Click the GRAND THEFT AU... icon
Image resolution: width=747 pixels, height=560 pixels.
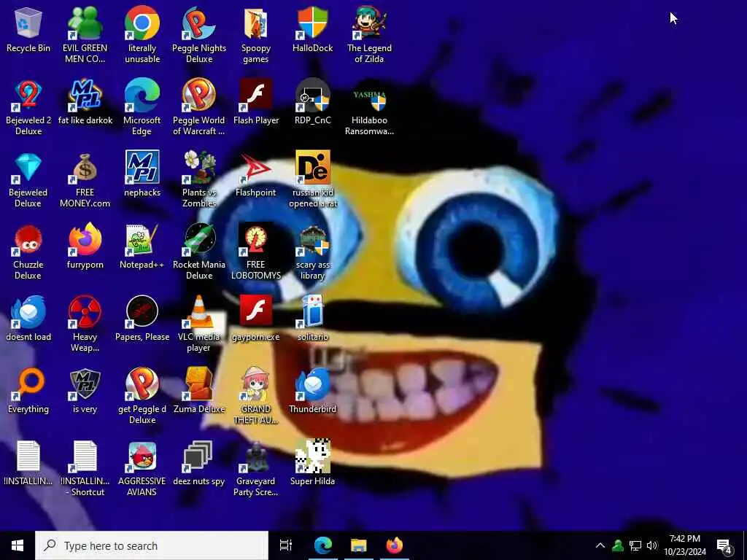[256, 384]
